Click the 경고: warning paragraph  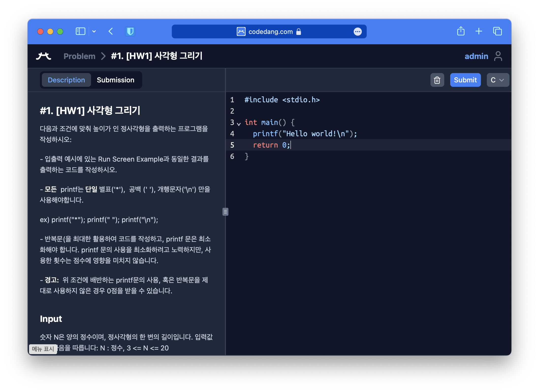[x=124, y=285]
